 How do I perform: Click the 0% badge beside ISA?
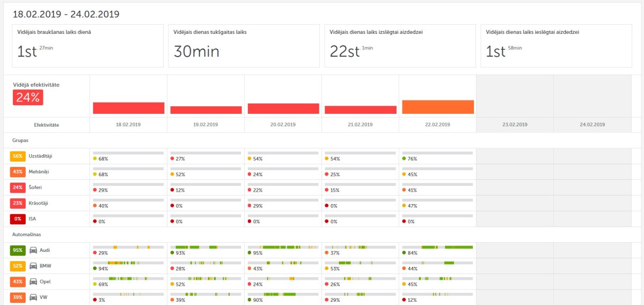point(17,219)
